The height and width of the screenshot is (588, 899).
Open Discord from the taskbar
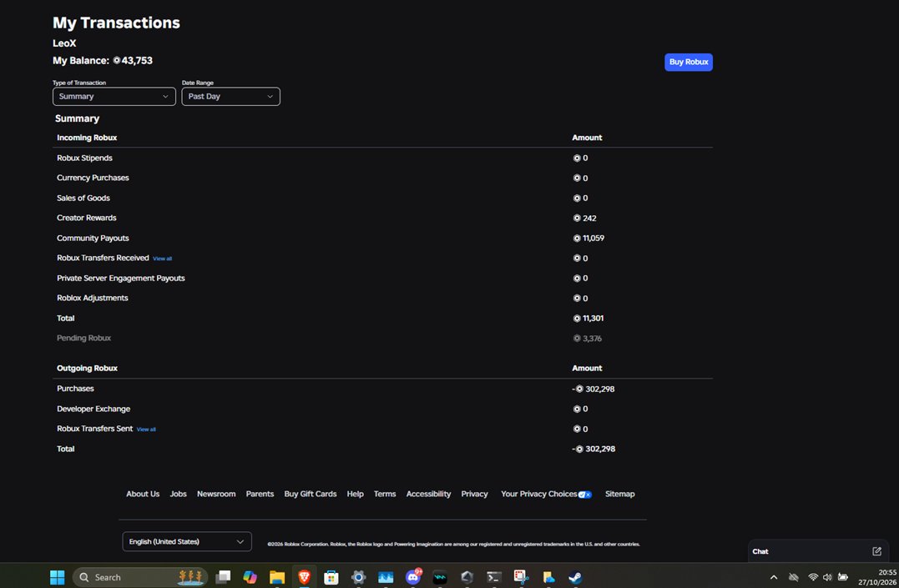[413, 577]
